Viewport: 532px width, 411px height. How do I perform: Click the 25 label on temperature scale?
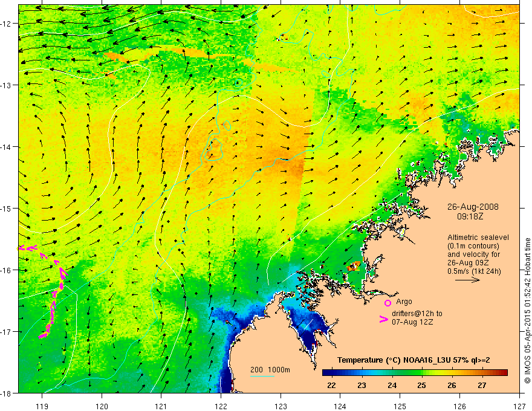click(x=422, y=385)
